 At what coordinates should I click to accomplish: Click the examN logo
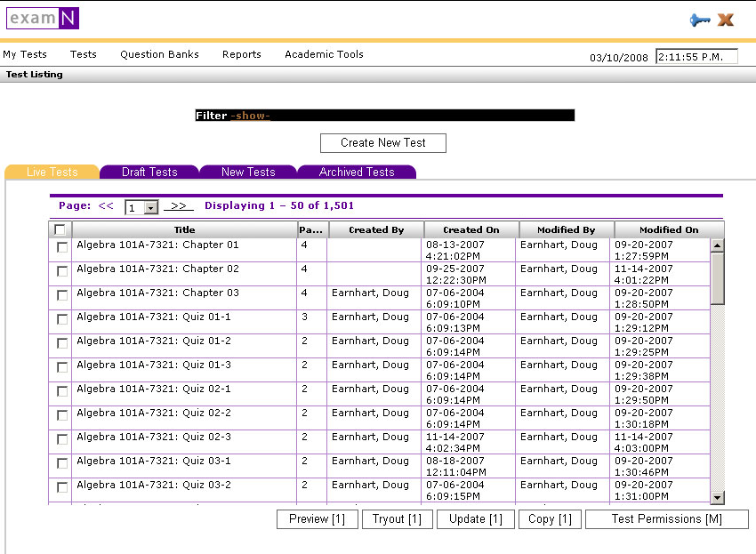(42, 18)
